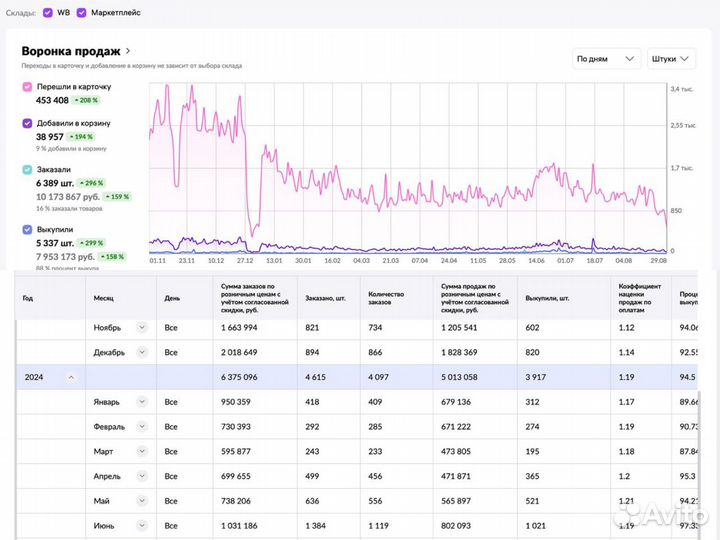The height and width of the screenshot is (540, 720).
Task: Expand the Ноябрь month row
Action: [142, 327]
